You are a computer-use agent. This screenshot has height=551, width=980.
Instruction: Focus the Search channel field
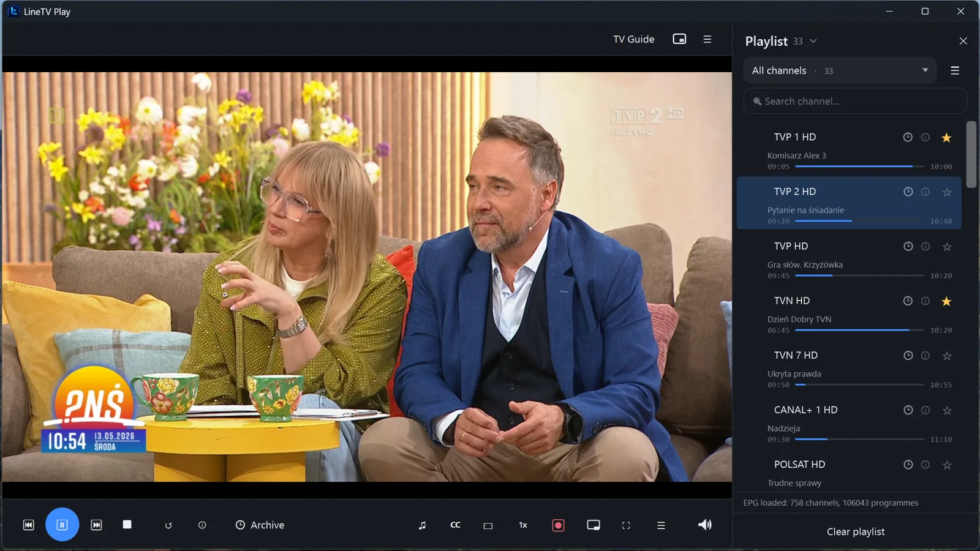855,101
